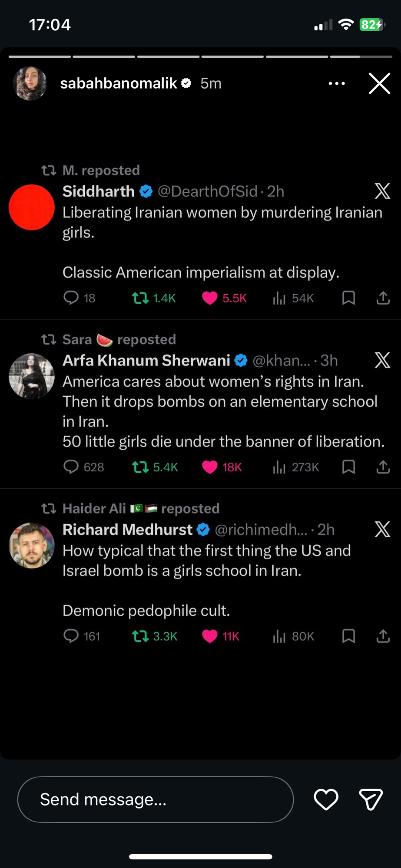The height and width of the screenshot is (868, 401).
Task: Click the repost icon on Siddharth's tweet
Action: tap(140, 298)
